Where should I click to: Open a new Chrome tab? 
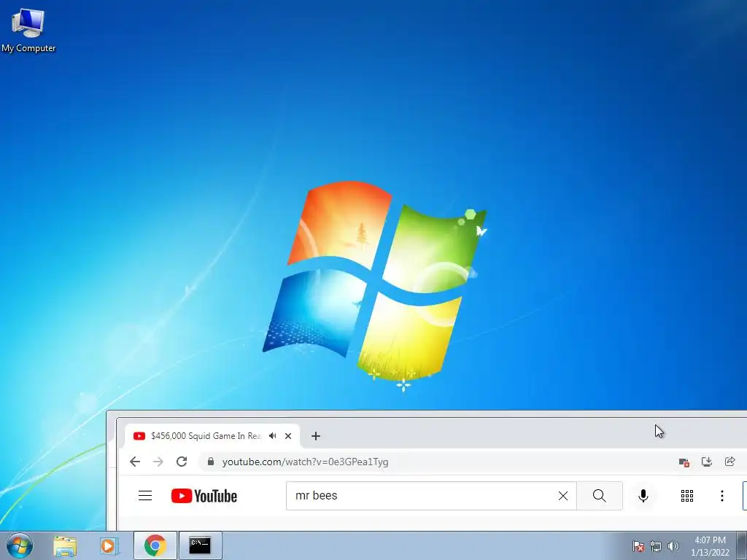coord(316,436)
